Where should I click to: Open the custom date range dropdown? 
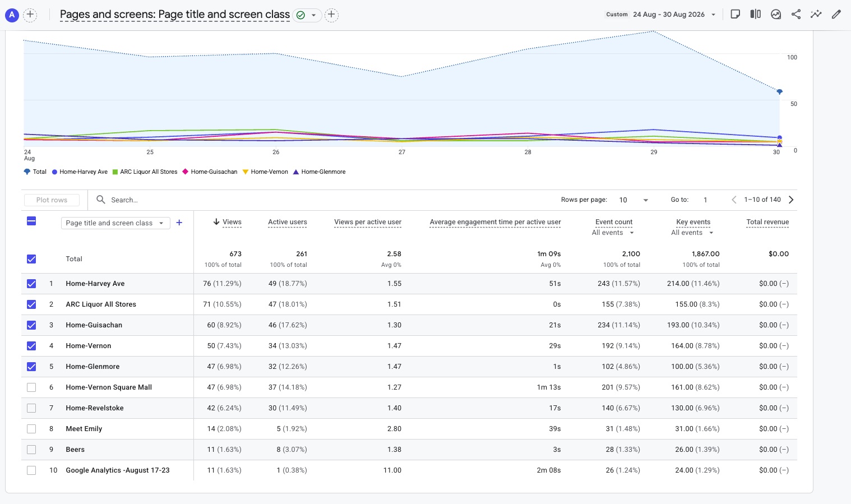pos(662,15)
